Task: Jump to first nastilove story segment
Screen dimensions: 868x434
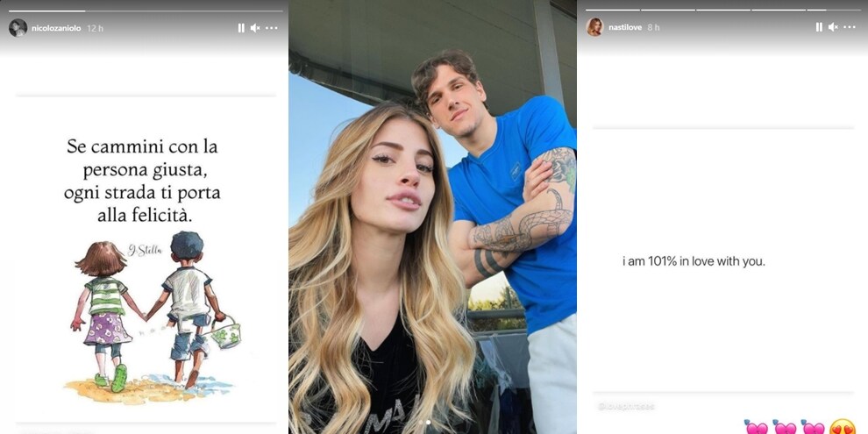Action: (613, 10)
